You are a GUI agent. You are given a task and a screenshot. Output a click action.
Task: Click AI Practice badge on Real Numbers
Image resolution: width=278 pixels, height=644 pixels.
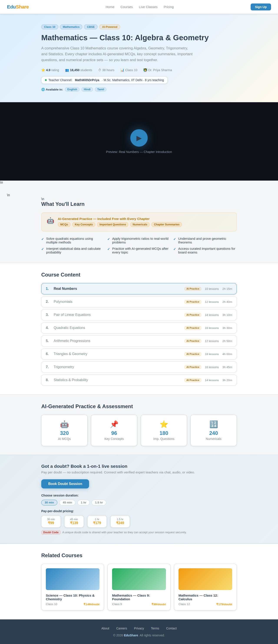coord(193,289)
